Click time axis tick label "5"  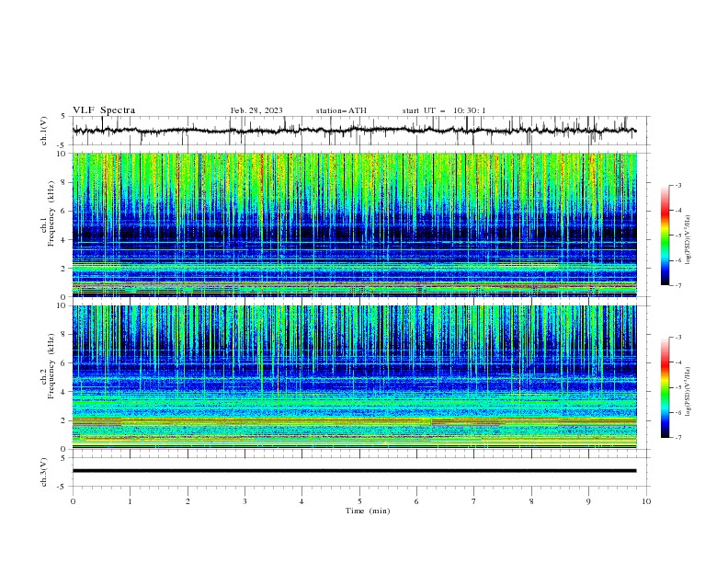[359, 501]
